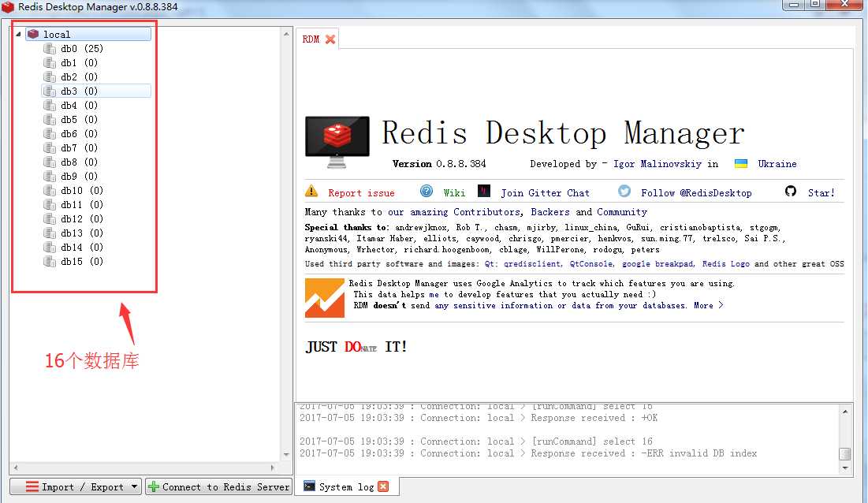868x503 pixels.
Task: Click the Redis Logo link
Action: pos(726,264)
